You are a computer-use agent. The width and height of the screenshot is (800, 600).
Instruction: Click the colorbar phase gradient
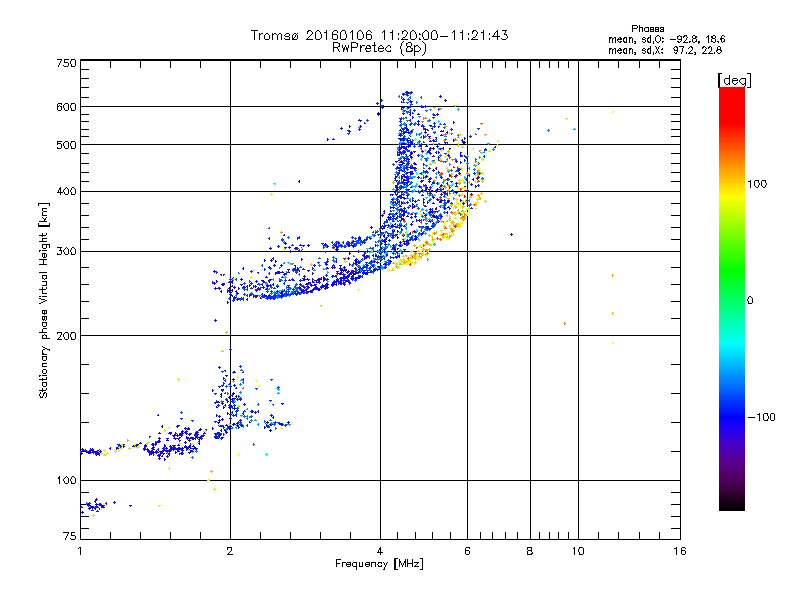732,298
